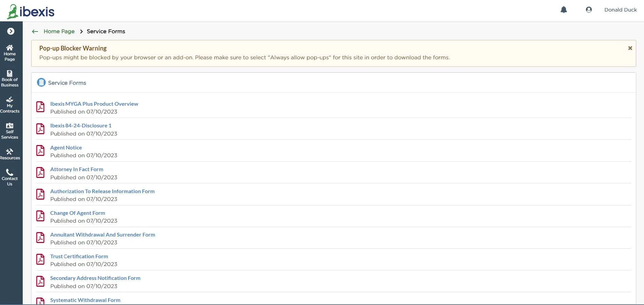Screen dimensions: 644x305
Task: Open Book of Business in the sidebar
Action: click(x=10, y=79)
